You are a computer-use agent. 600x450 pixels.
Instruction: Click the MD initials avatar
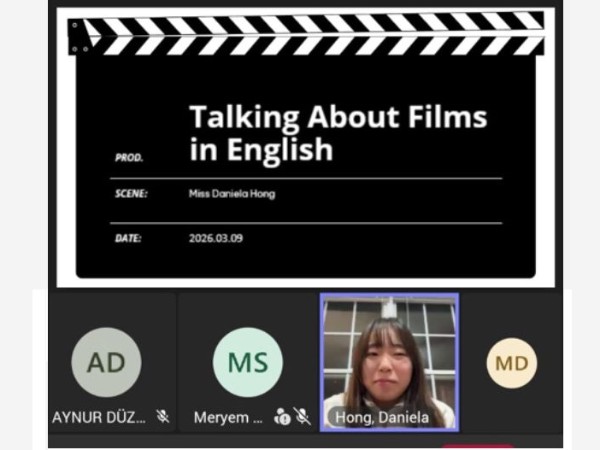click(x=511, y=363)
